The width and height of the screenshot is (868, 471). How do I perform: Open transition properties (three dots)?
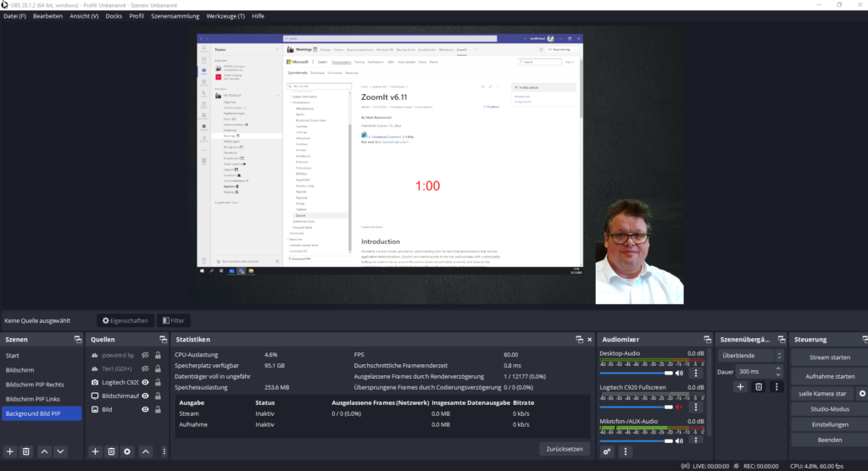pos(776,387)
